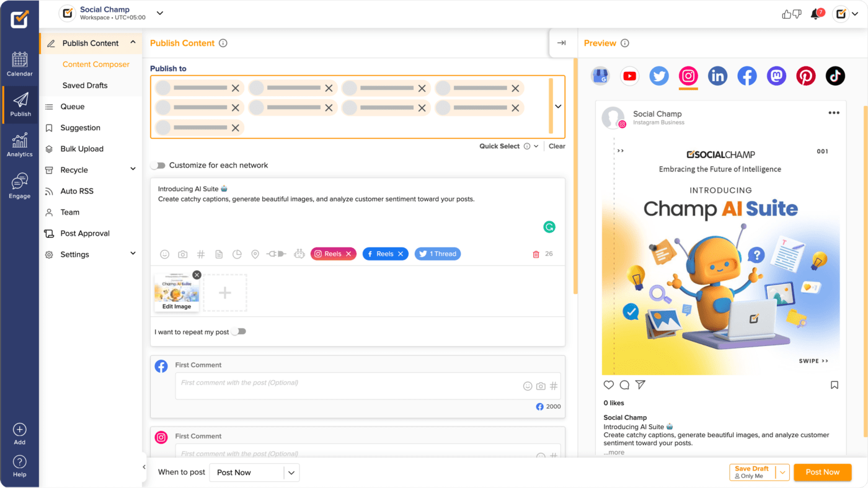Expand the Publish to account selector
868x488 pixels.
(x=558, y=107)
